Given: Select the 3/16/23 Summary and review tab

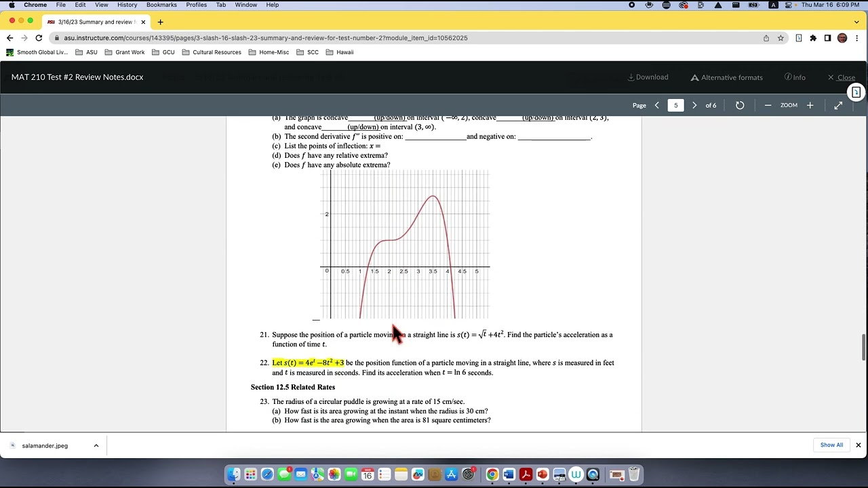Looking at the screenshot, I should coord(97,22).
